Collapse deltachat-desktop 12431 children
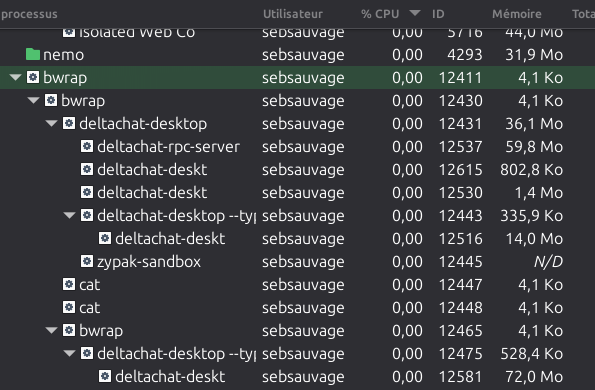595x390 pixels. (51, 123)
